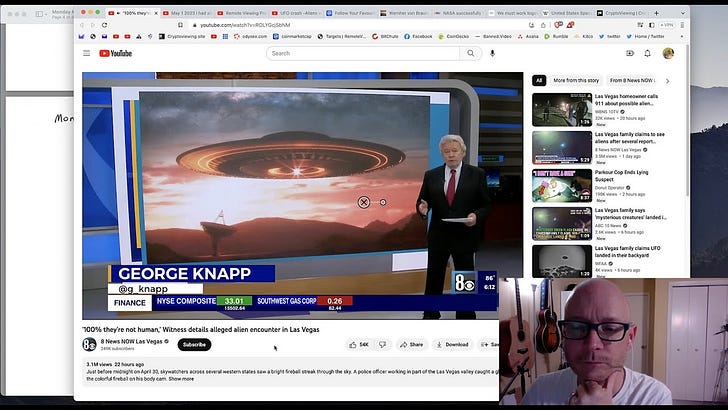This screenshot has width=728, height=410.
Task: Open the Facebook bookmark
Action: 418,36
